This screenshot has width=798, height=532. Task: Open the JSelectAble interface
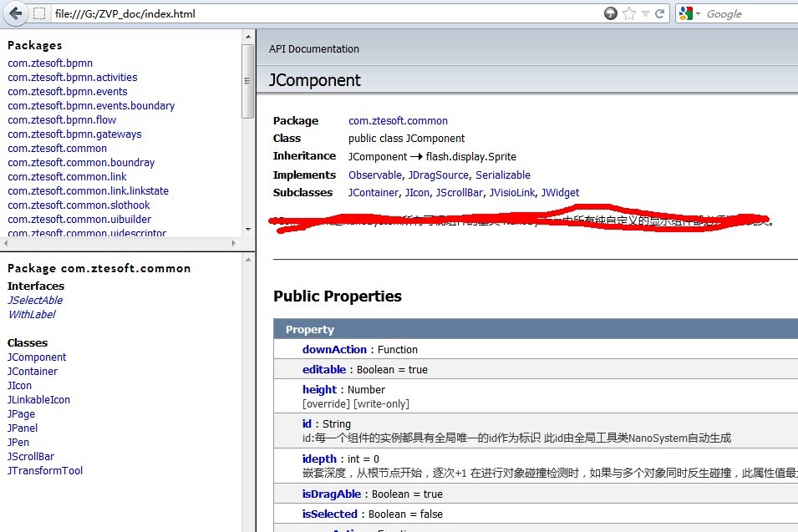35,300
